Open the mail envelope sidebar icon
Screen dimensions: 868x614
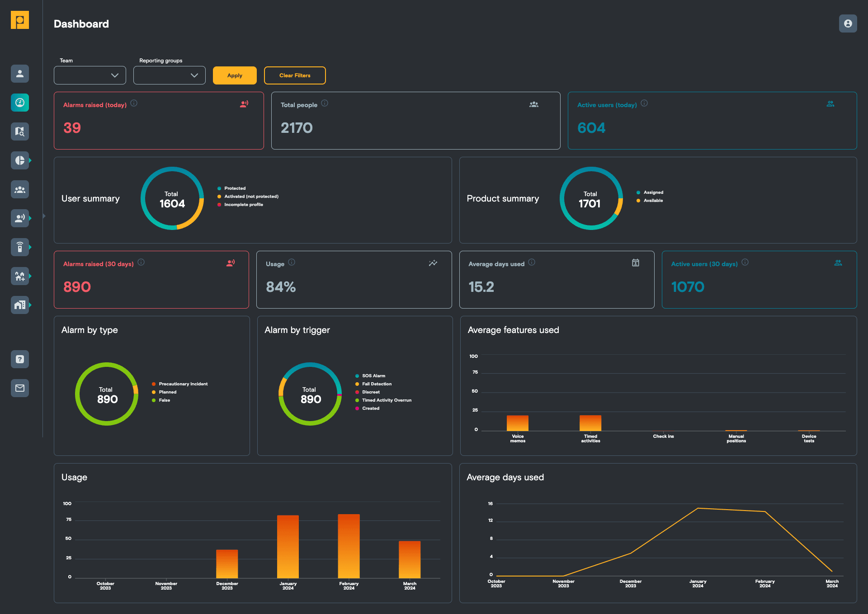pos(20,388)
